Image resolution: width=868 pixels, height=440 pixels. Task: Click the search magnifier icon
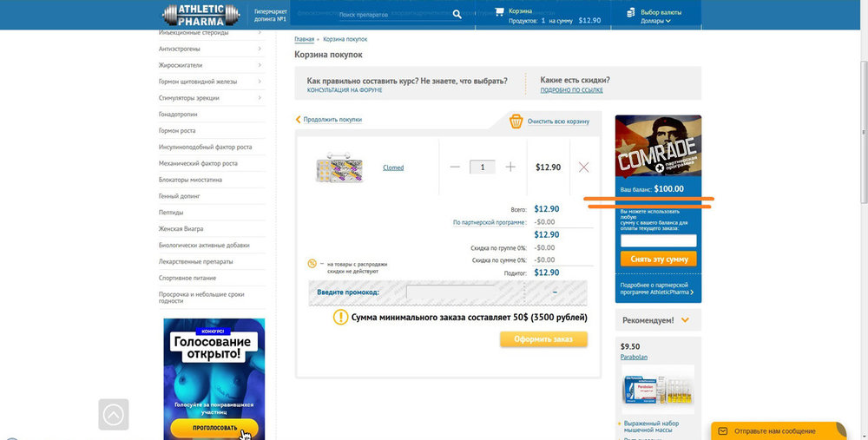point(457,15)
